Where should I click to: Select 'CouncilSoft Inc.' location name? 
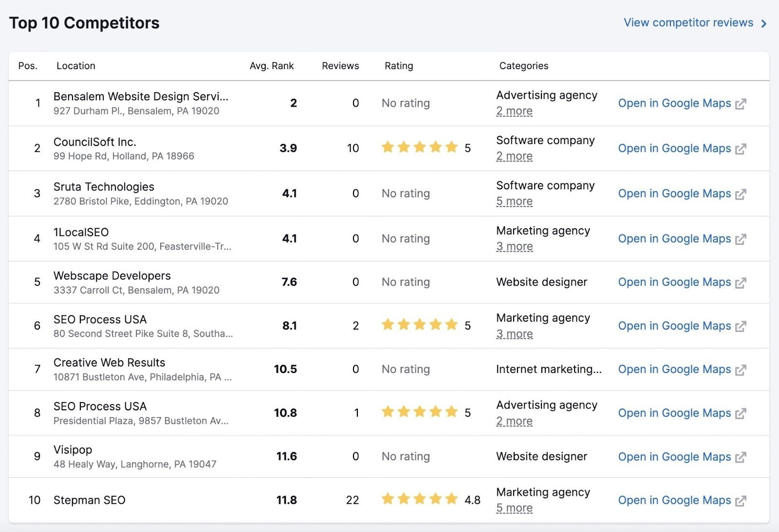tap(95, 142)
